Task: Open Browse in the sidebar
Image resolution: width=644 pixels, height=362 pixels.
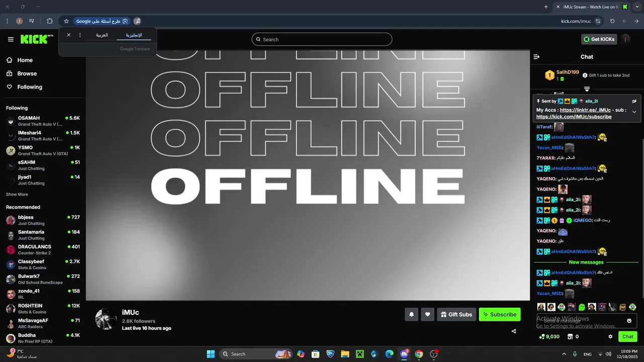Action: (x=22, y=73)
